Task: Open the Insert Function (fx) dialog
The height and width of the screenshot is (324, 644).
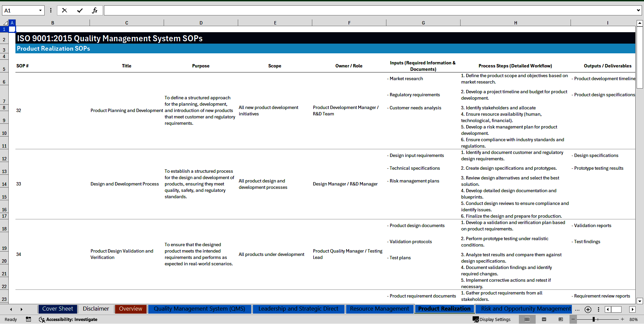Action: point(95,10)
